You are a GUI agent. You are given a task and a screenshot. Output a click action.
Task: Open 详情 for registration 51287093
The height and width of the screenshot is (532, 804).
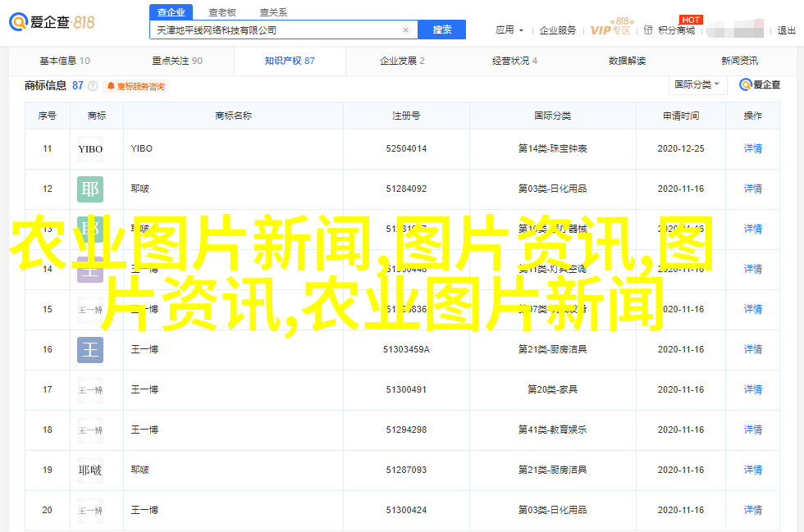pos(753,470)
